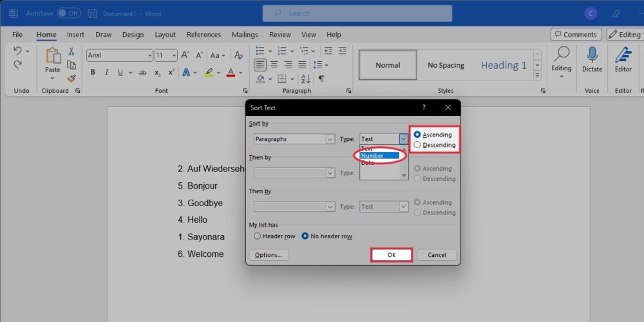Screen dimensions: 644x322
Task: Apply the Center alignment icon
Action: [x=274, y=64]
